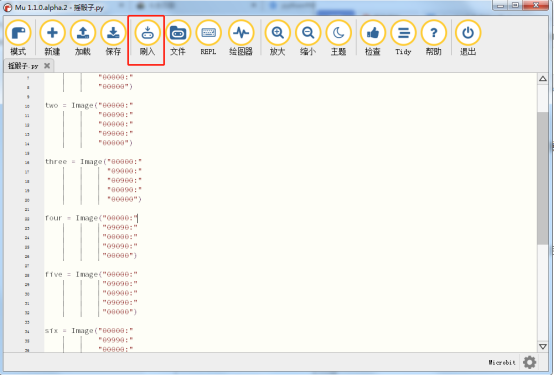The width and height of the screenshot is (554, 376).
Task: Open the 文件 file manager
Action: point(178,38)
